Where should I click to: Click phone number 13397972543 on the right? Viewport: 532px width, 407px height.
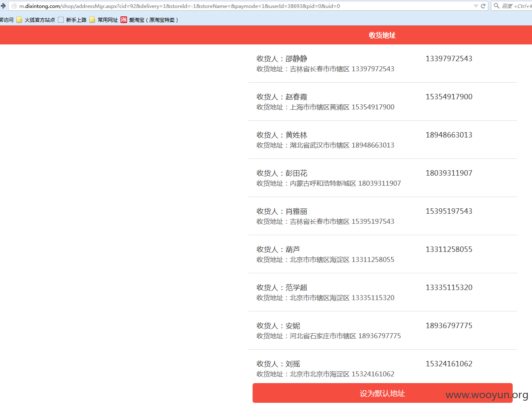(449, 59)
